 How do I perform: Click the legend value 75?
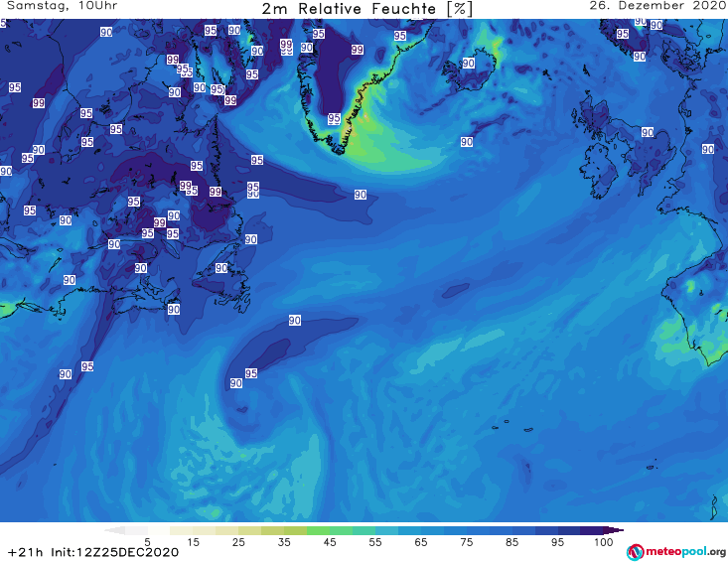pyautogui.click(x=467, y=542)
